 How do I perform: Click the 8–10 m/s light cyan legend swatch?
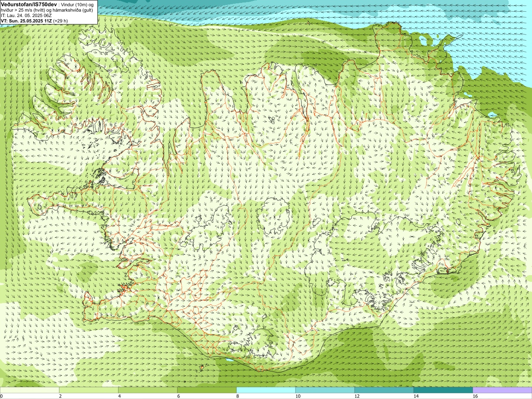pyautogui.click(x=266, y=390)
